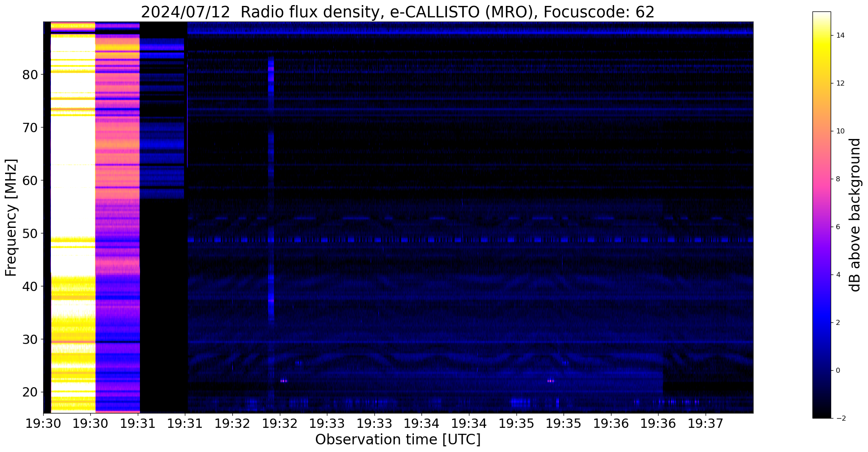The image size is (868, 452).
Task: Select the 20 tick on frequency axis
Action: point(31,392)
